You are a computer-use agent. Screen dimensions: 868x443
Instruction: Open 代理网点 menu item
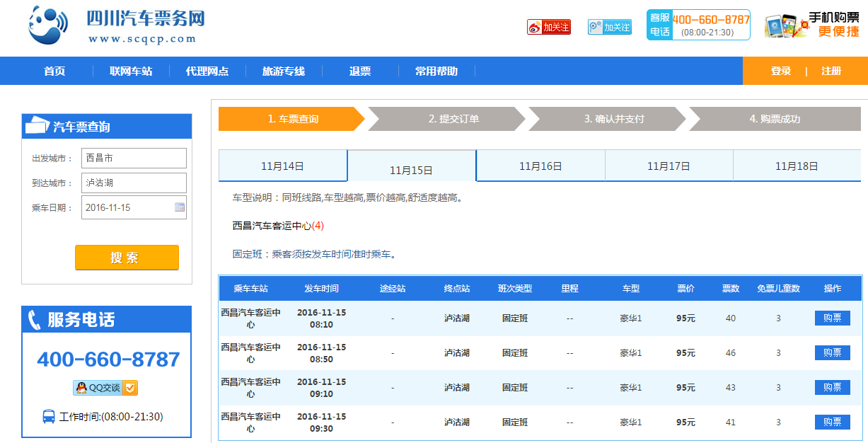click(x=207, y=71)
